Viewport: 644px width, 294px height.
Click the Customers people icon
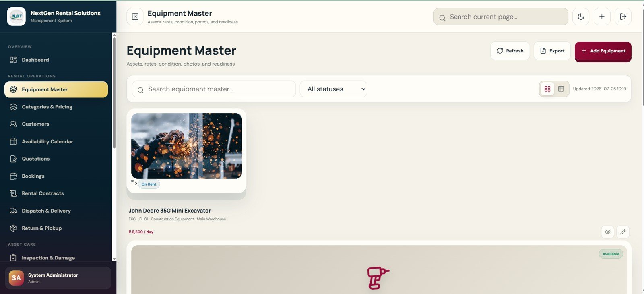pos(13,124)
